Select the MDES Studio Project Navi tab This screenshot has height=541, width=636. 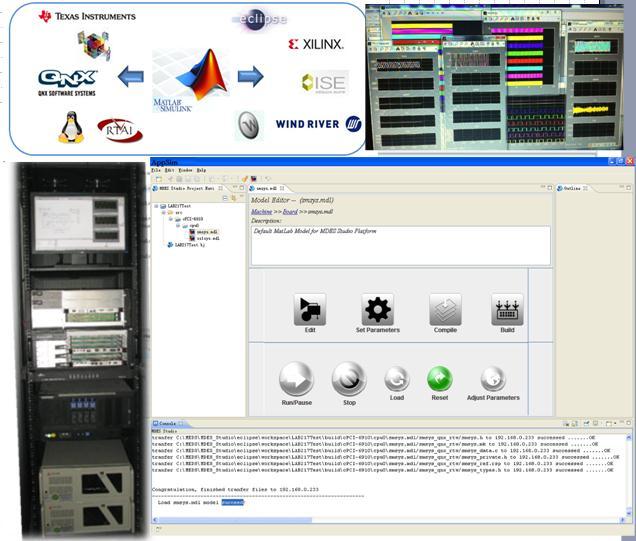(187, 188)
